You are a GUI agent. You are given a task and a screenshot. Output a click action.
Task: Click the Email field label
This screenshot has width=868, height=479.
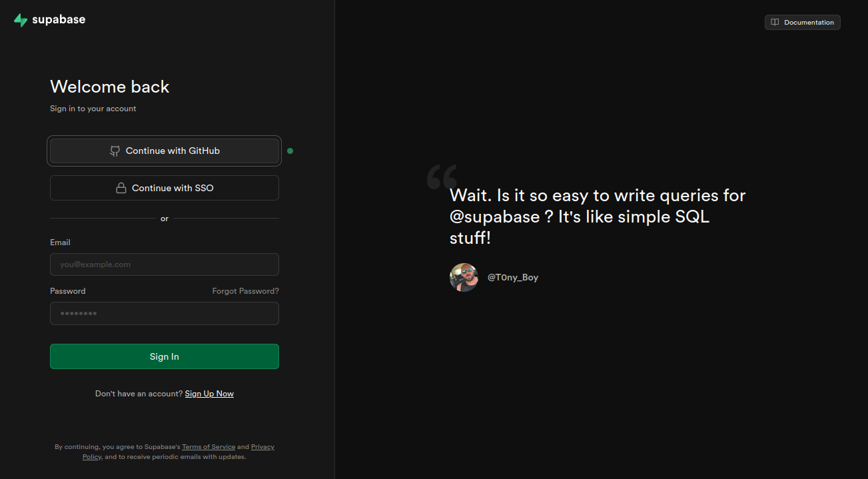coord(60,242)
